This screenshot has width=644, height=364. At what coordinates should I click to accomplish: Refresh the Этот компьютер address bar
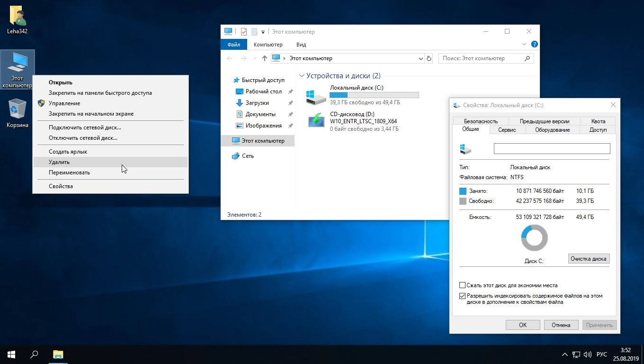429,58
